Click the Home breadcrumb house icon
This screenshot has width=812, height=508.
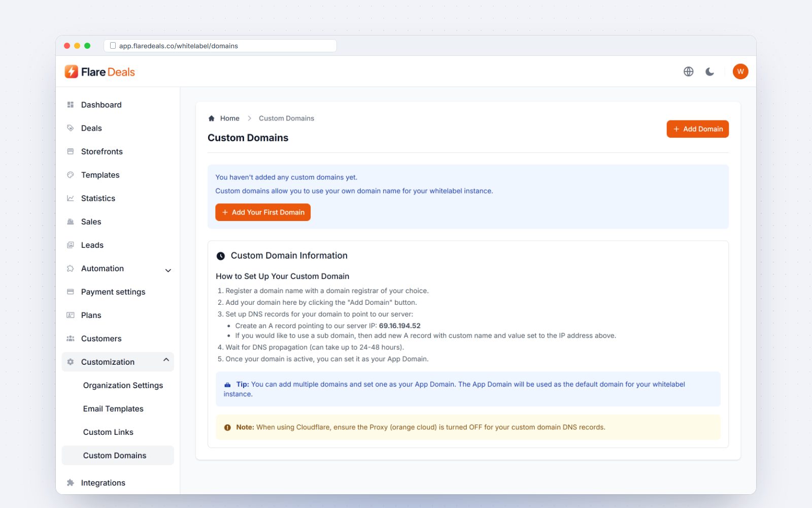[212, 118]
